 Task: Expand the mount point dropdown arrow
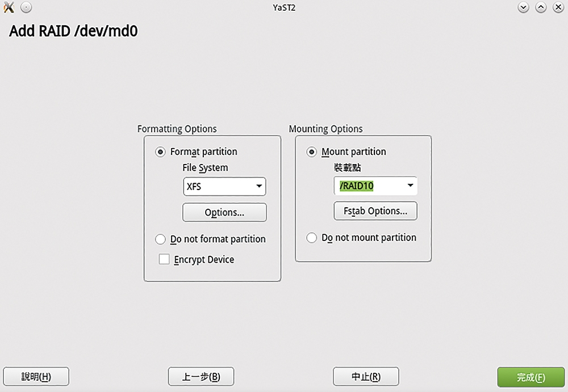click(410, 186)
